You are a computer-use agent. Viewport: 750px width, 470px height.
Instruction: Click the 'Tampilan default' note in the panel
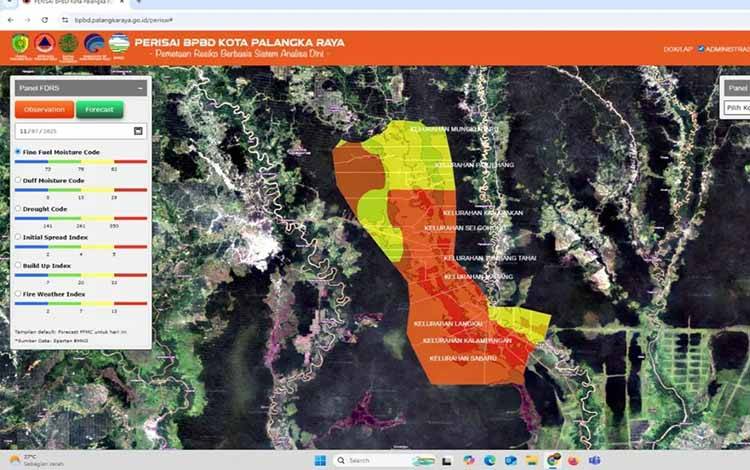[70, 332]
